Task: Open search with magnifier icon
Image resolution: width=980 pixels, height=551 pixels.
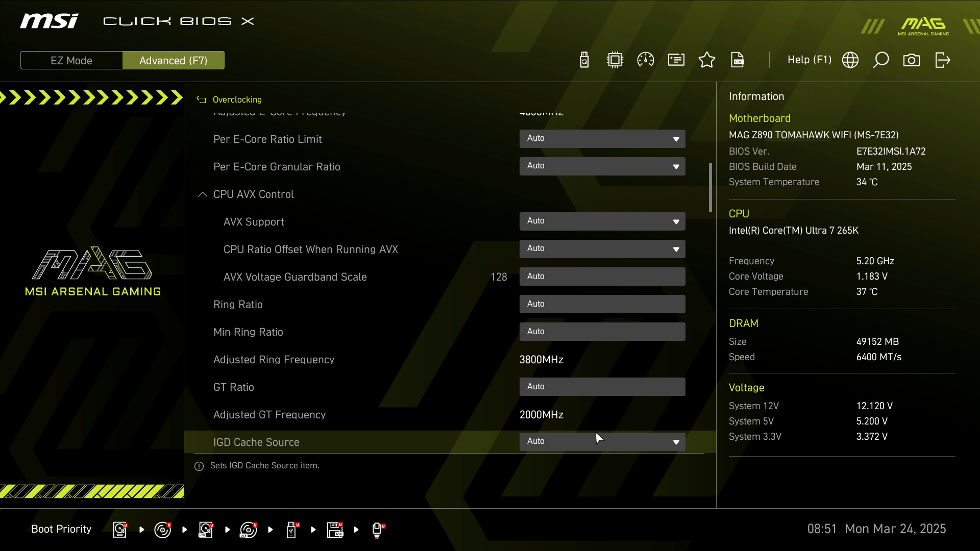Action: pos(881,60)
